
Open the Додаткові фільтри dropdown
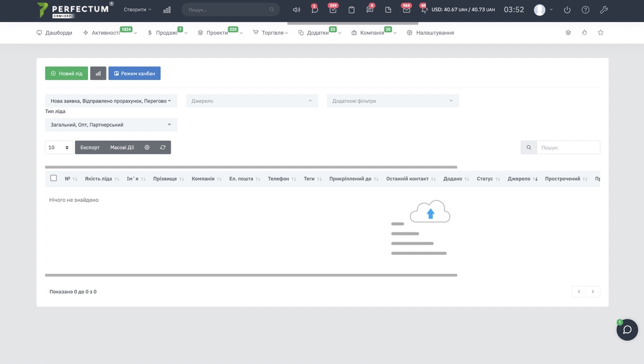coord(392,101)
